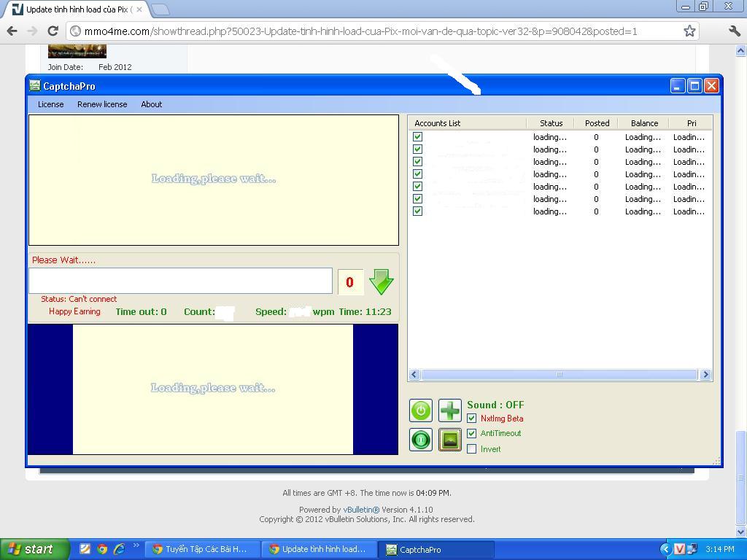
Task: Click accounts list horizontal scrollbar thumb
Action: (x=560, y=374)
